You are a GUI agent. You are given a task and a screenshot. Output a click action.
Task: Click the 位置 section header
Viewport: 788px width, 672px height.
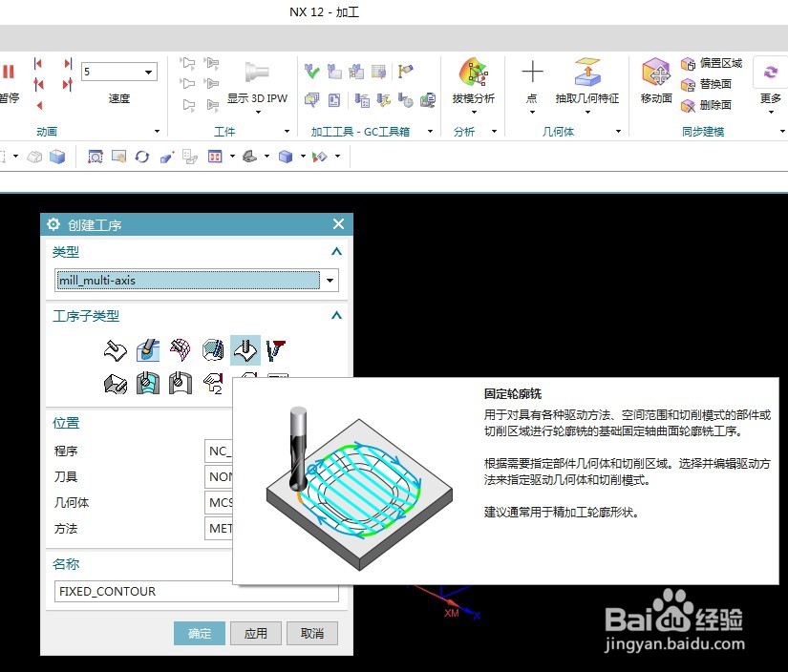click(66, 423)
